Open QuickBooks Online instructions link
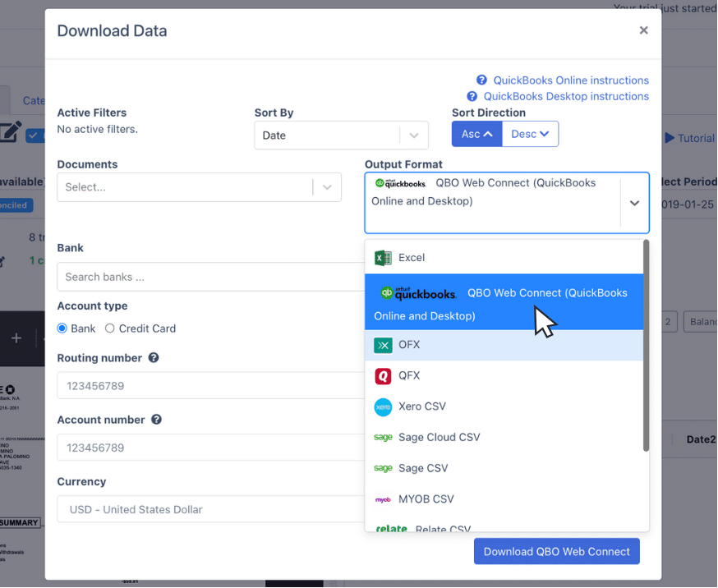 point(571,80)
